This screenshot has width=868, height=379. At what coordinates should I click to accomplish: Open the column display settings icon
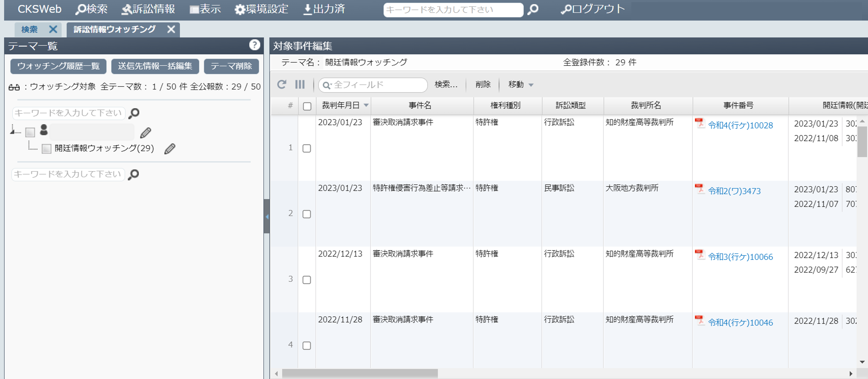pos(300,85)
